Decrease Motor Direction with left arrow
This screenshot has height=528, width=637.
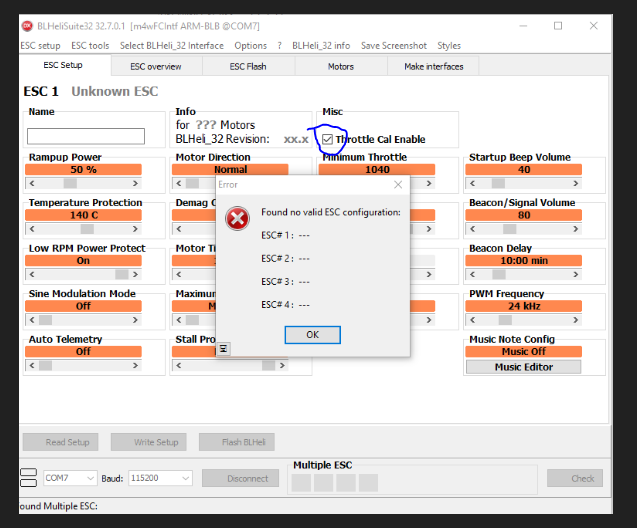[179, 184]
